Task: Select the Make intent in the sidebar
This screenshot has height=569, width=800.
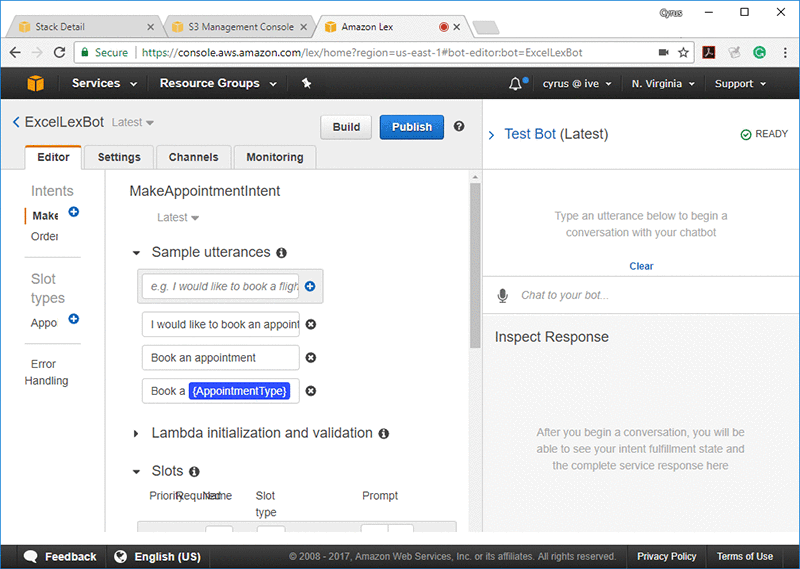Action: 45,216
